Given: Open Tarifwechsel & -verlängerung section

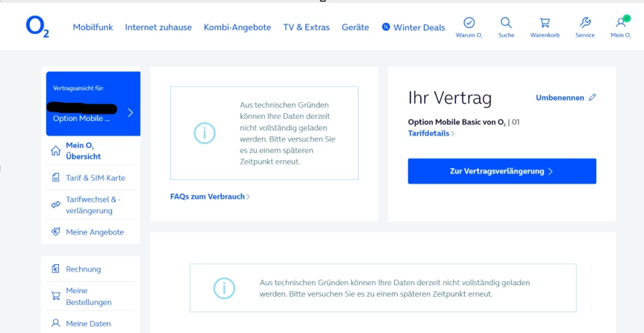Looking at the screenshot, I should pyautogui.click(x=93, y=205).
